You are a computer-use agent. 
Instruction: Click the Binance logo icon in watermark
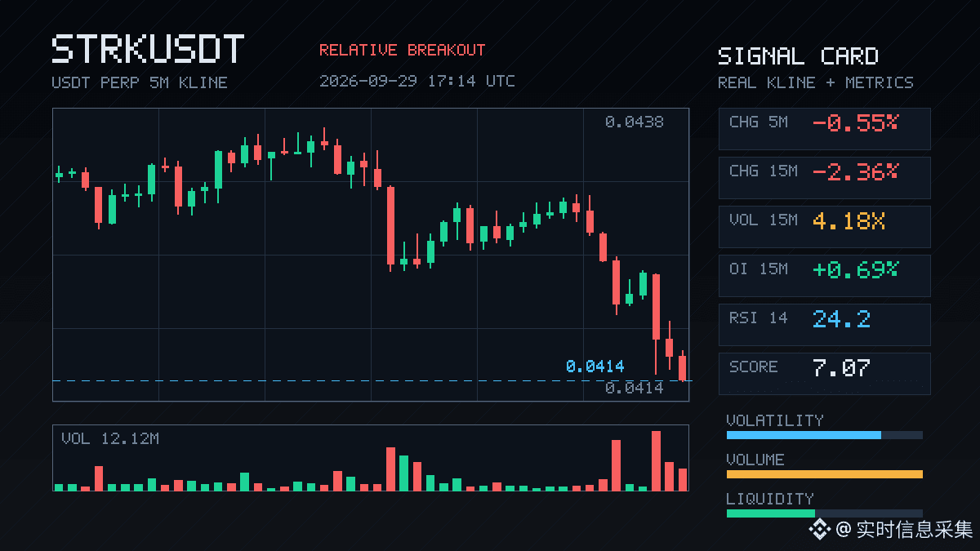point(819,530)
